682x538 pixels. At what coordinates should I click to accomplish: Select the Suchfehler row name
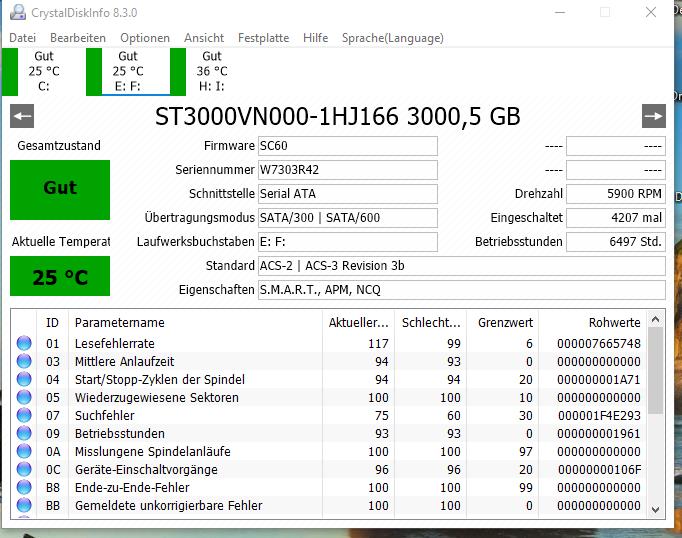(x=105, y=415)
